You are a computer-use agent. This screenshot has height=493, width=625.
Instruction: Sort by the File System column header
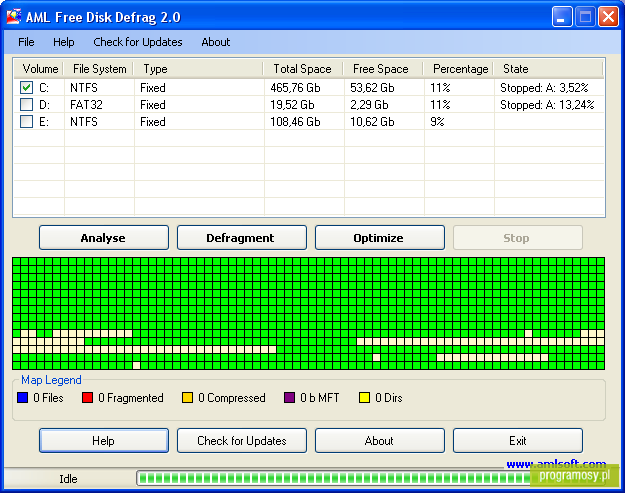[x=99, y=69]
